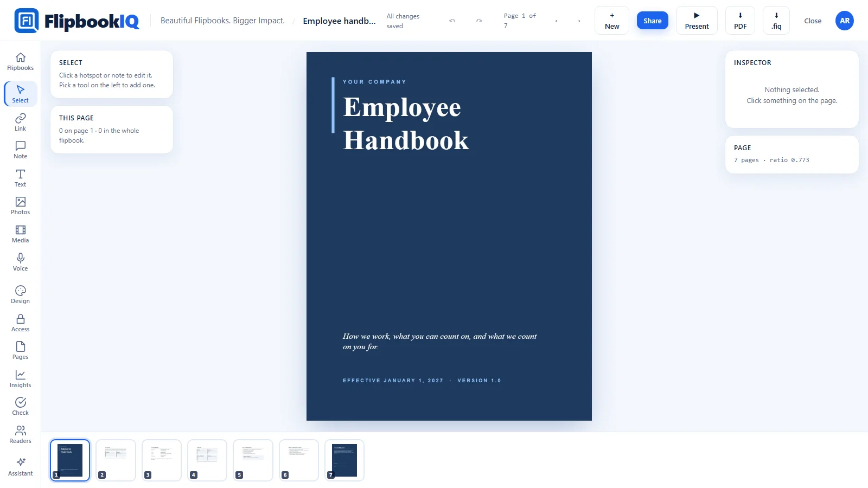868x488 pixels.
Task: Export the .fiq file
Action: point(776,21)
